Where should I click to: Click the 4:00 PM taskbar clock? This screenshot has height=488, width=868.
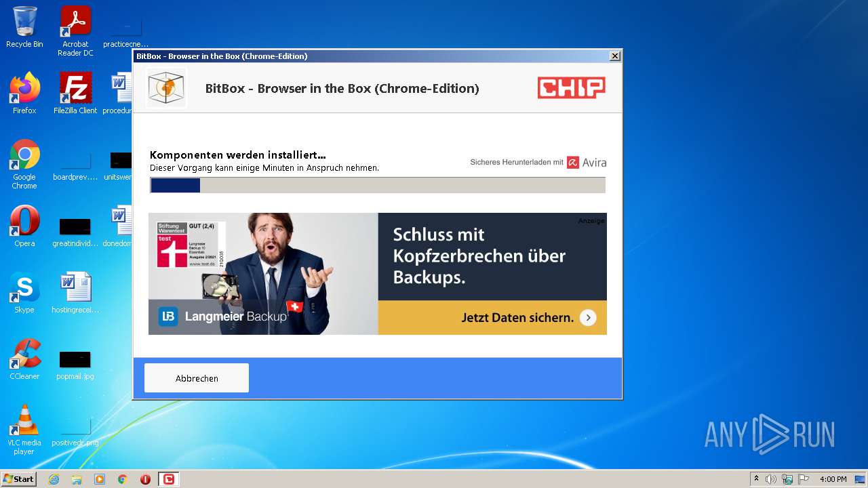pos(833,479)
